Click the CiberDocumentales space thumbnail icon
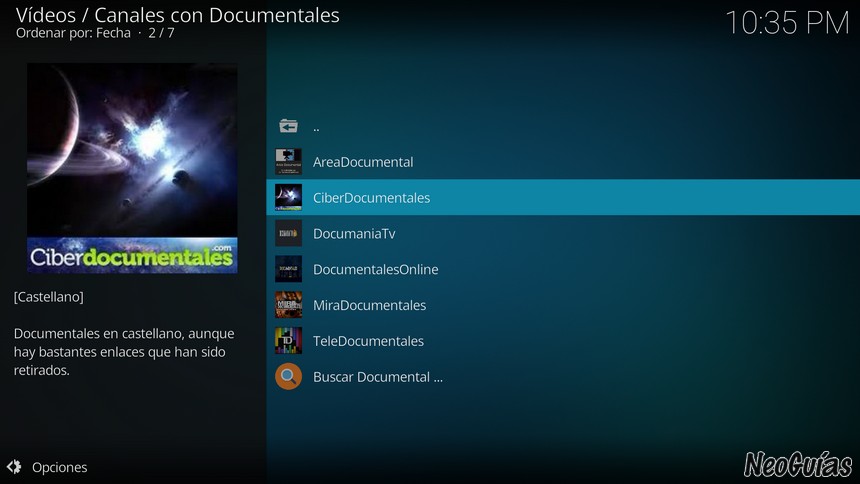This screenshot has width=860, height=484. click(x=288, y=198)
